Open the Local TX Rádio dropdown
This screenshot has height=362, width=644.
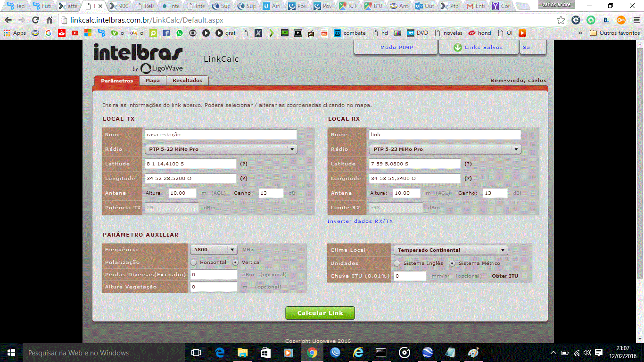221,149
